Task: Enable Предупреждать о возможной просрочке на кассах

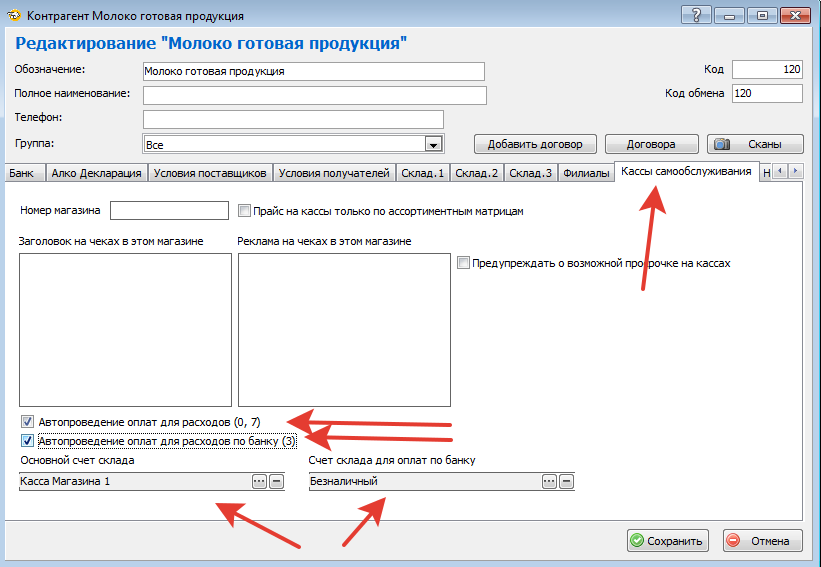Action: pyautogui.click(x=463, y=263)
